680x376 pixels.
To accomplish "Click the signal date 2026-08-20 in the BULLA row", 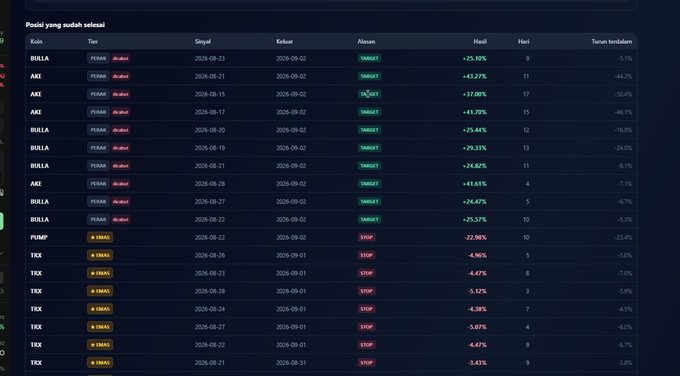I will coord(210,130).
